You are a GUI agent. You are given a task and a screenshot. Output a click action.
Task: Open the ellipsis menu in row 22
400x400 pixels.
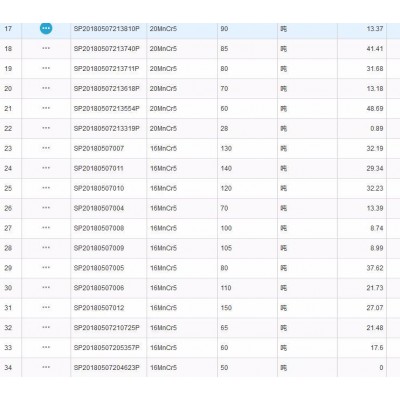tap(46, 128)
